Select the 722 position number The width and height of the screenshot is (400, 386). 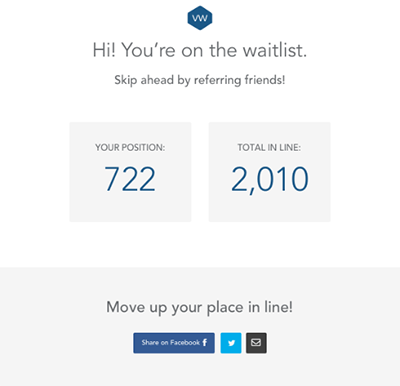pyautogui.click(x=130, y=179)
